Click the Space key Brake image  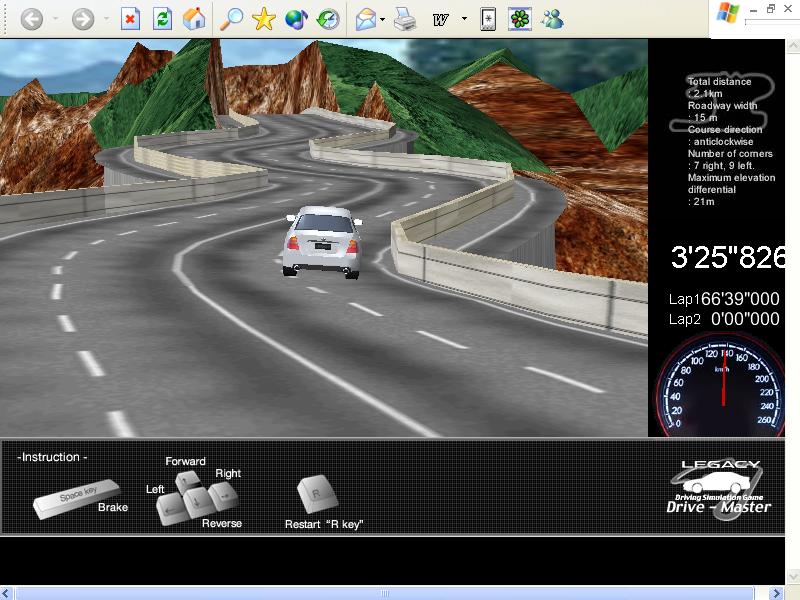(x=77, y=497)
